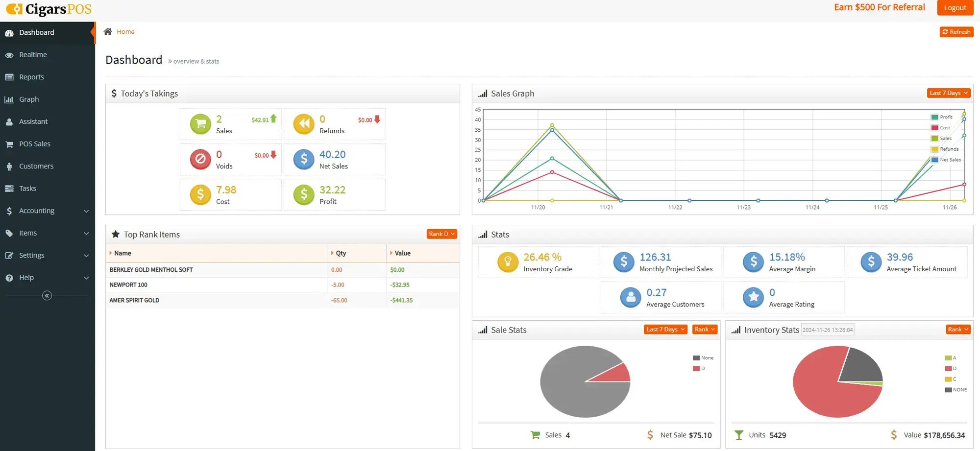Click the Realtime eye icon in sidebar
The height and width of the screenshot is (451, 980).
9,55
